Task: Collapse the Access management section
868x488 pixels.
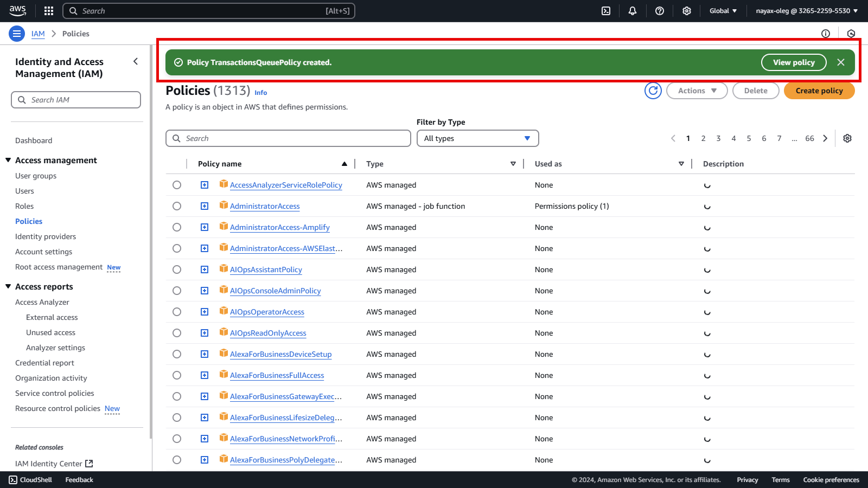Action: click(8, 160)
